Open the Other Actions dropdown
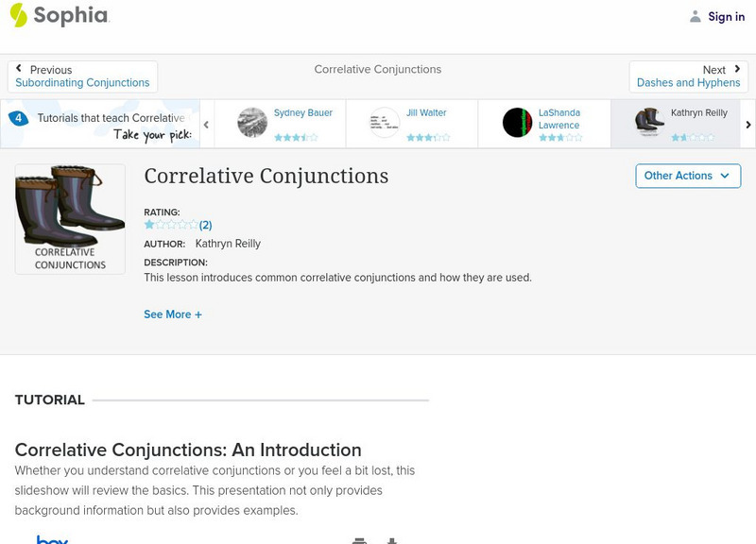The width and height of the screenshot is (756, 544). click(687, 176)
